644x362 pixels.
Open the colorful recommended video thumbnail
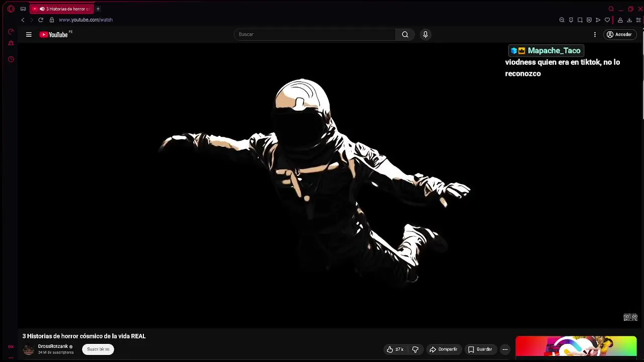pyautogui.click(x=576, y=346)
